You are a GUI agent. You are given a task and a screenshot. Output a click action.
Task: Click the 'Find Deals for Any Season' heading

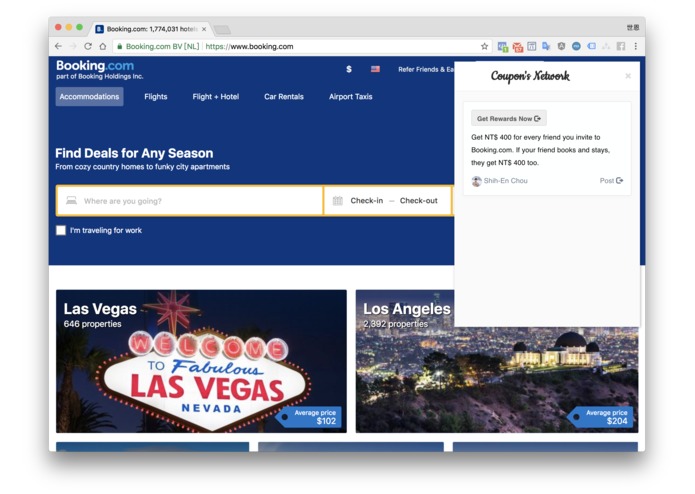(x=134, y=153)
